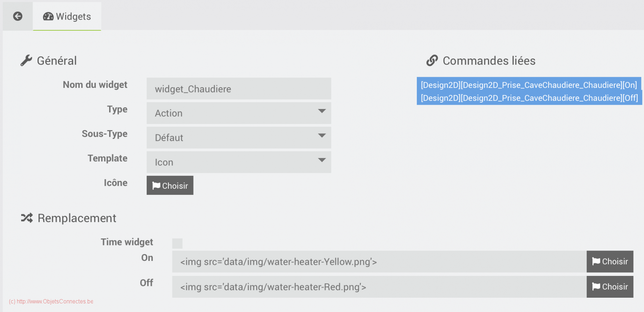This screenshot has width=644, height=312.
Task: Click the Off replacement input field
Action: tap(379, 287)
